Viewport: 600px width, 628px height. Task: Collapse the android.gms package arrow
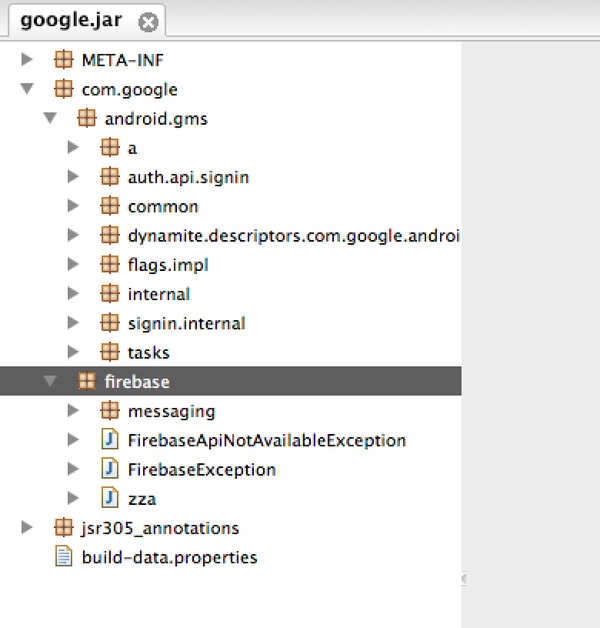(50, 118)
